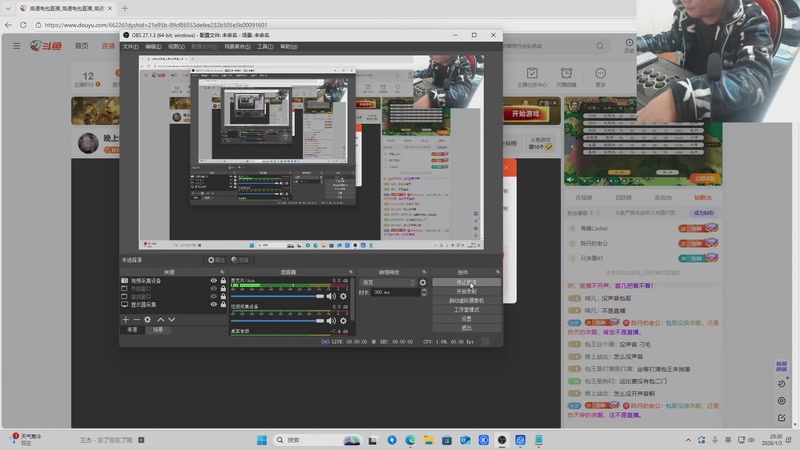The image size is (800, 450).
Task: Toggle visibility of 显示器采集 source
Action: pyautogui.click(x=214, y=305)
